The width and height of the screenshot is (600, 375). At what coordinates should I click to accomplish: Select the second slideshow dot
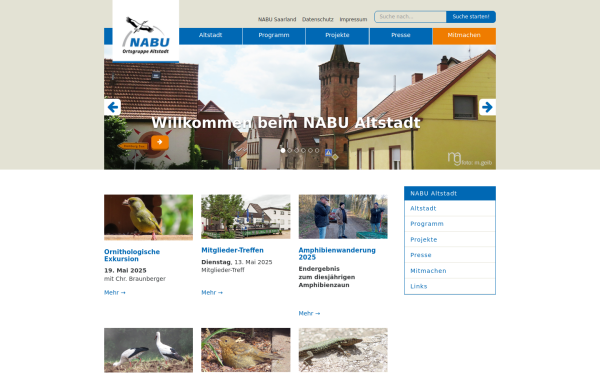click(x=290, y=150)
